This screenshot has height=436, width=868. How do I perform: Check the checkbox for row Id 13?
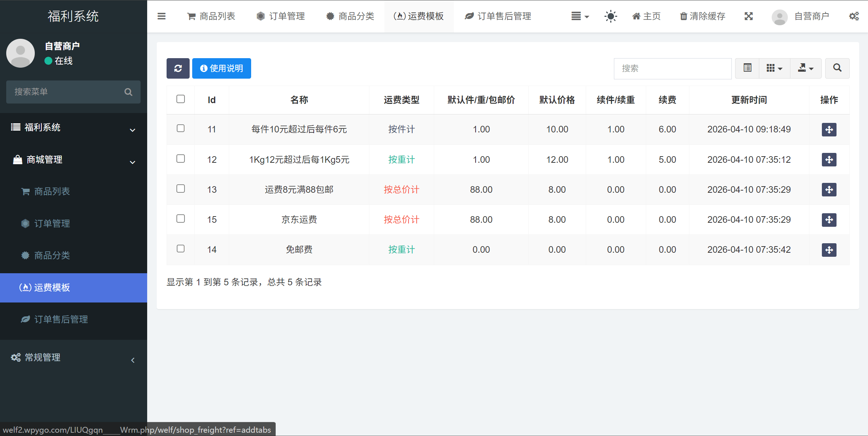[x=180, y=188]
